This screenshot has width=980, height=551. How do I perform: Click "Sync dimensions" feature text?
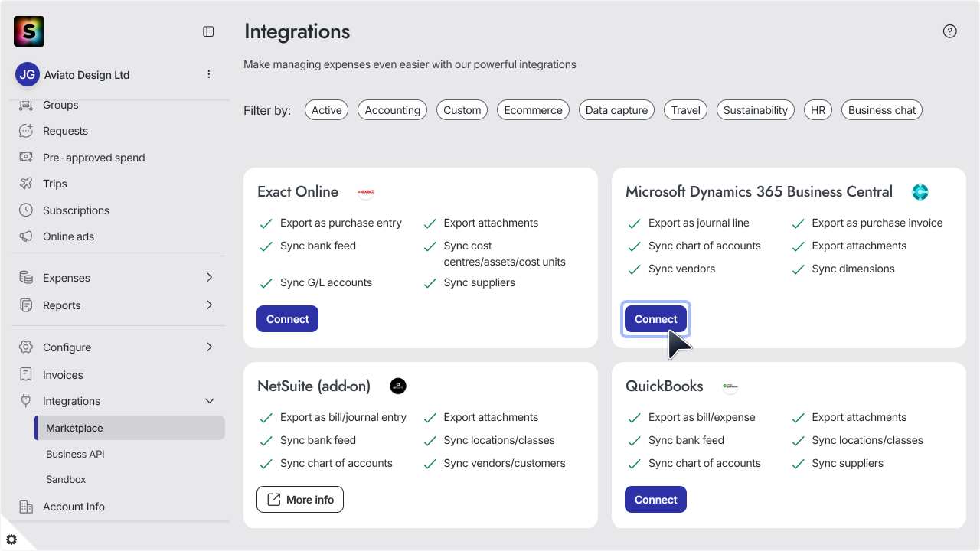(853, 269)
